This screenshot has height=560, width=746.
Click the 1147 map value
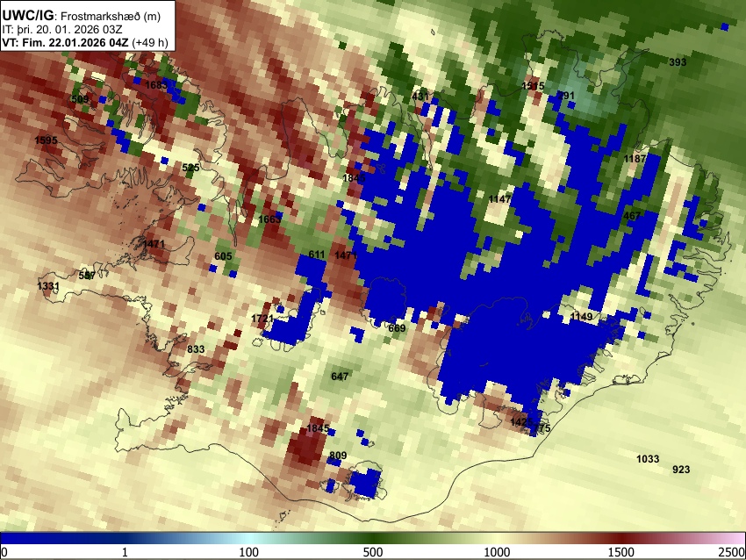pos(499,199)
